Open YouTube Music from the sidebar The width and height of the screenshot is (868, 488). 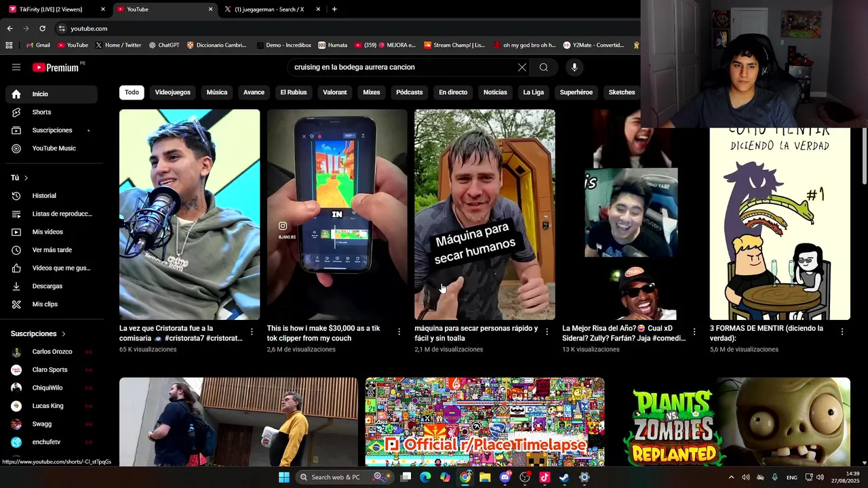(x=52, y=148)
